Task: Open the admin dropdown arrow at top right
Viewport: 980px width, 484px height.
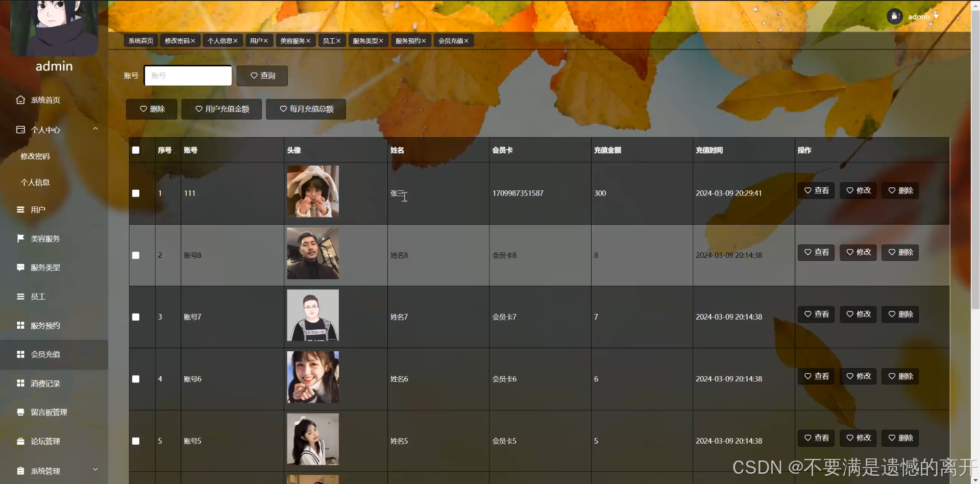Action: click(x=936, y=16)
